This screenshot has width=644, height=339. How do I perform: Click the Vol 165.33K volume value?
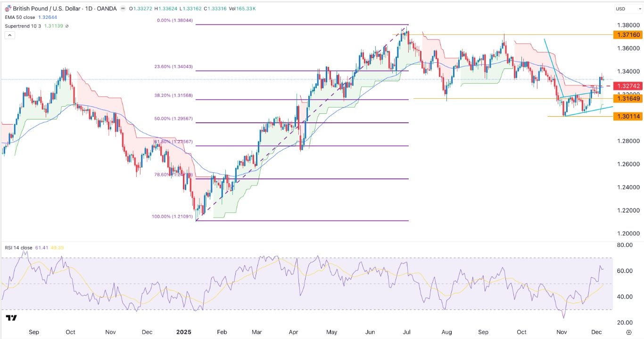[245, 8]
